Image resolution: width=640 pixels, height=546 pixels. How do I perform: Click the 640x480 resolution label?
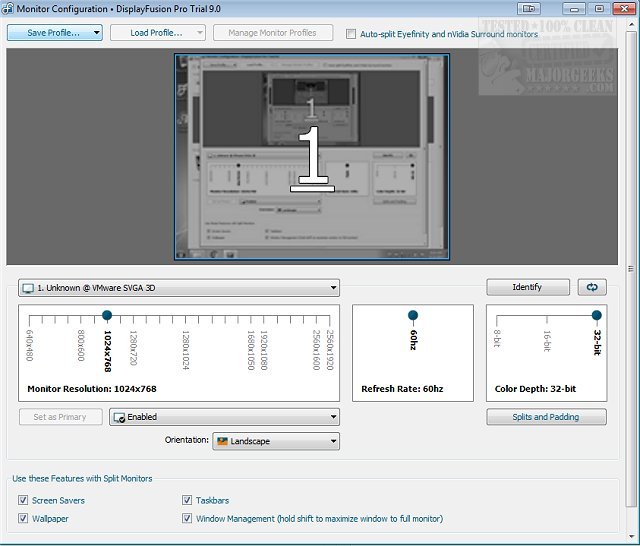29,345
